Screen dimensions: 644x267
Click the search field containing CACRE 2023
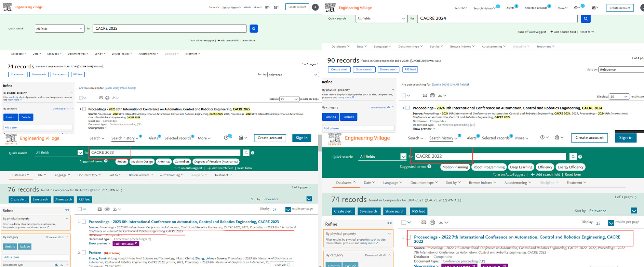pyautogui.click(x=165, y=152)
